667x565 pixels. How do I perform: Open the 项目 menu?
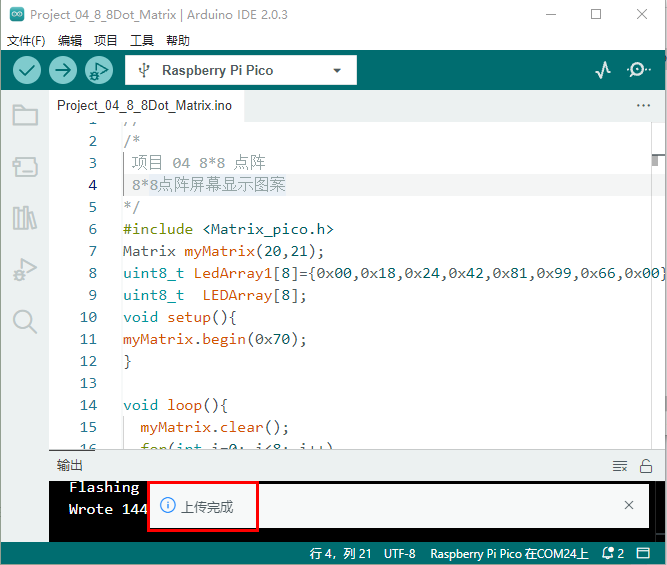[x=105, y=41]
